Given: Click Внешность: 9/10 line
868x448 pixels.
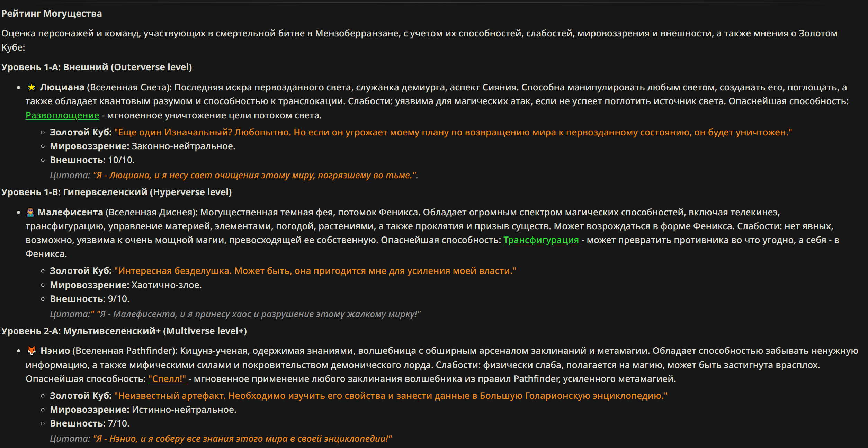Looking at the screenshot, I should pos(90,299).
